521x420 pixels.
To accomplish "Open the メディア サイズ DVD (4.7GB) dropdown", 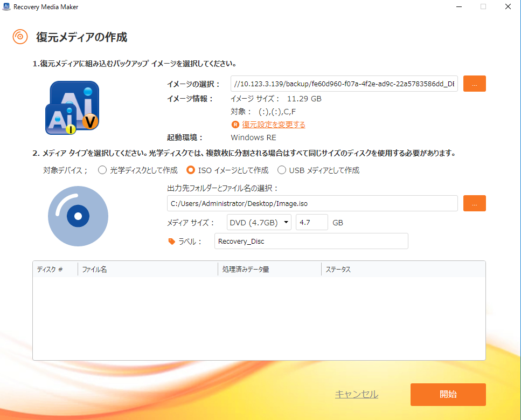I will (x=259, y=223).
